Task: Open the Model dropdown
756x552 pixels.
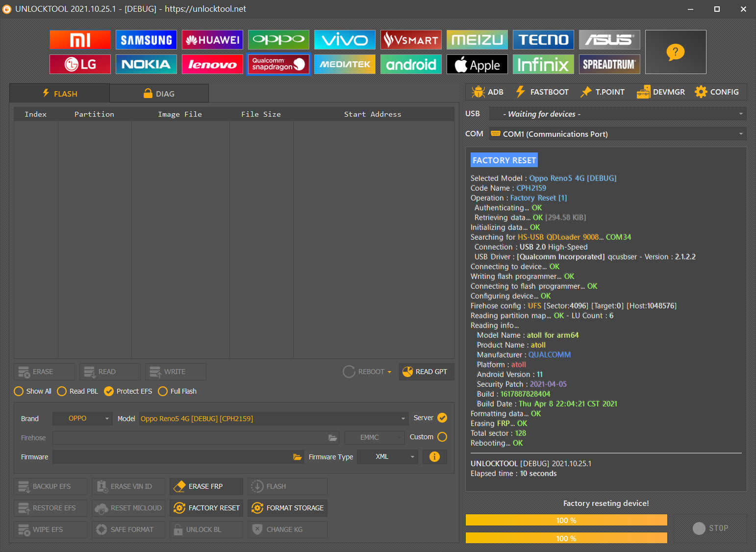Action: 273,418
